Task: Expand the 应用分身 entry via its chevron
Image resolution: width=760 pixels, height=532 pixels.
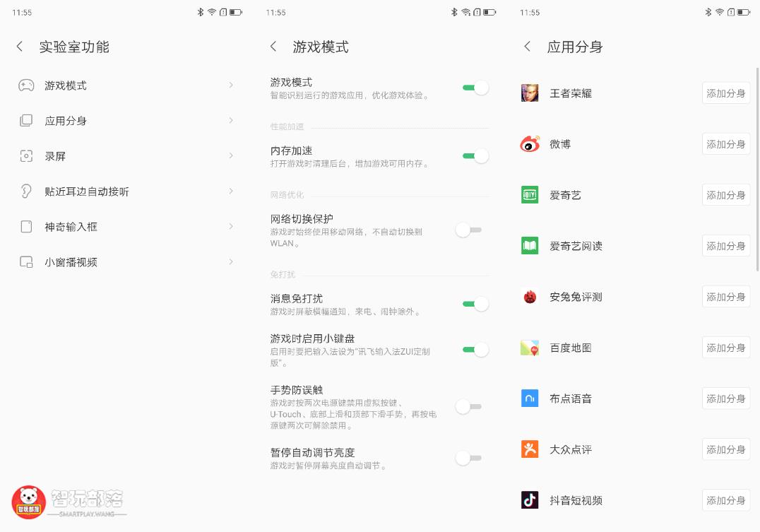Action: click(232, 121)
